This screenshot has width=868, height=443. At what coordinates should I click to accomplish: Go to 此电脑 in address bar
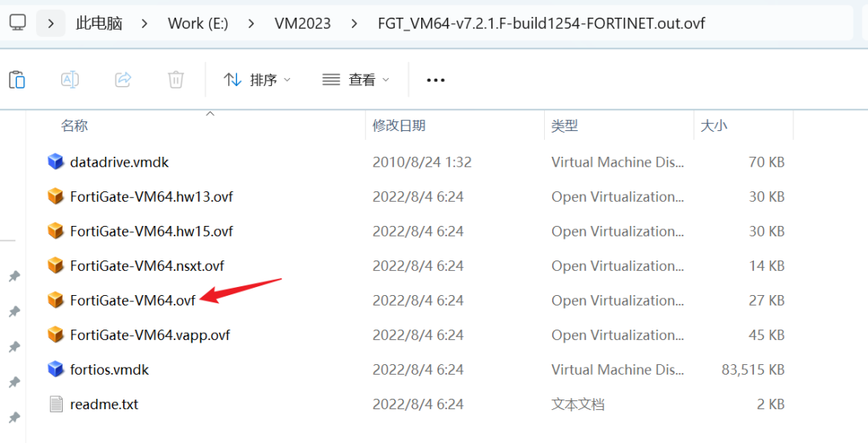(x=99, y=23)
